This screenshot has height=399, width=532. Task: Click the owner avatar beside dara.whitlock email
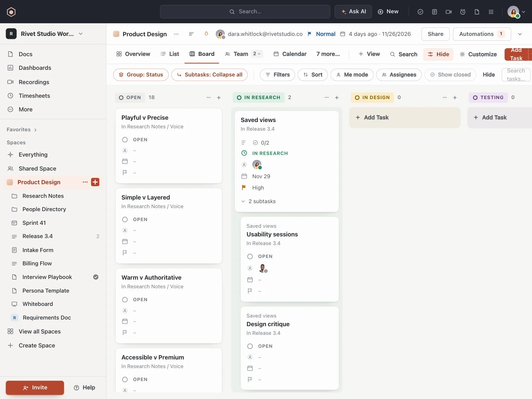click(x=220, y=34)
